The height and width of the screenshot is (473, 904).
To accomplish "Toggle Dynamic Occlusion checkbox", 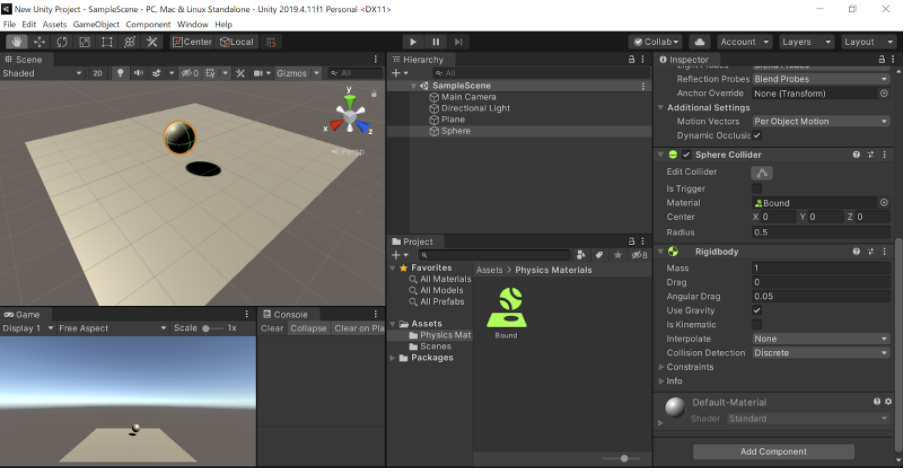I will [757, 136].
